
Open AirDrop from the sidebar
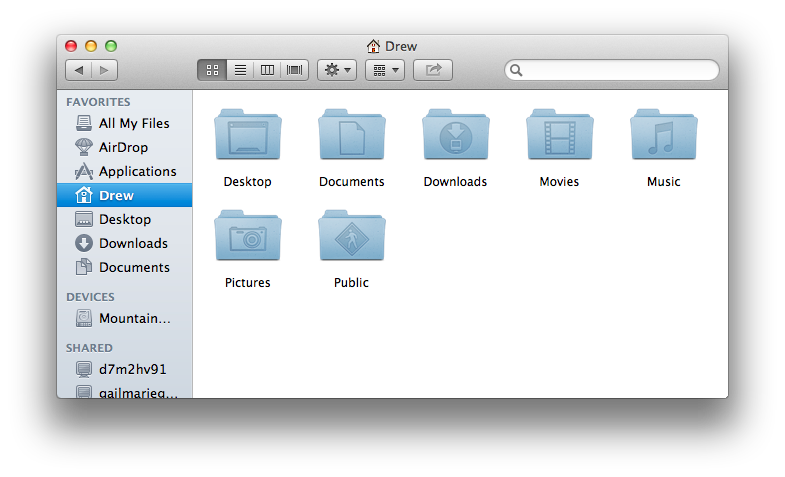point(124,147)
